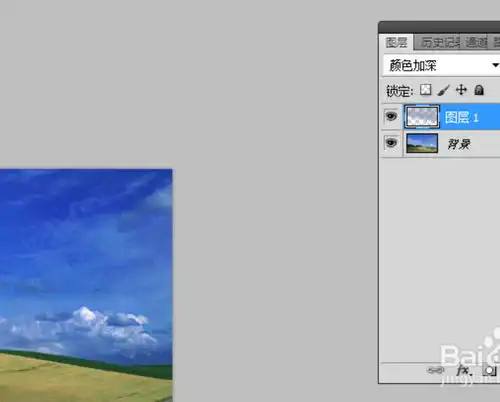
Task: Click the dark panel title bar
Action: click(x=439, y=27)
